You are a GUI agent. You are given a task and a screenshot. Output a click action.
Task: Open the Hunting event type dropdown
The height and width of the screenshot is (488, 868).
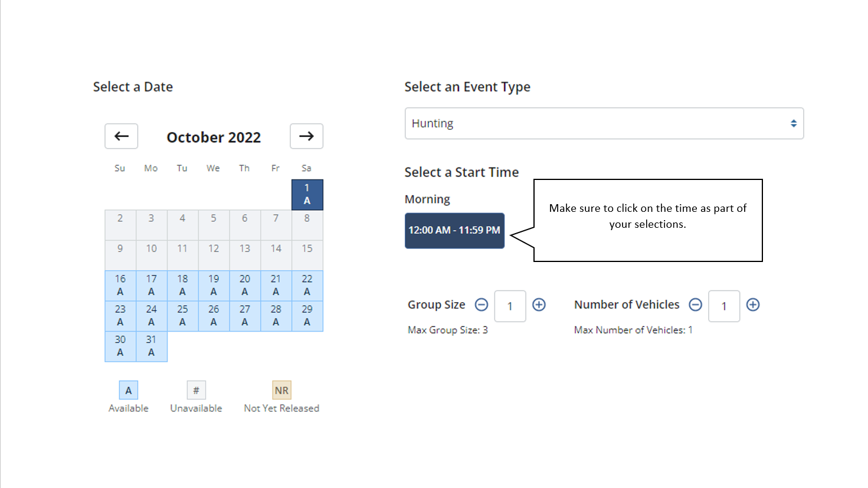[x=604, y=123]
